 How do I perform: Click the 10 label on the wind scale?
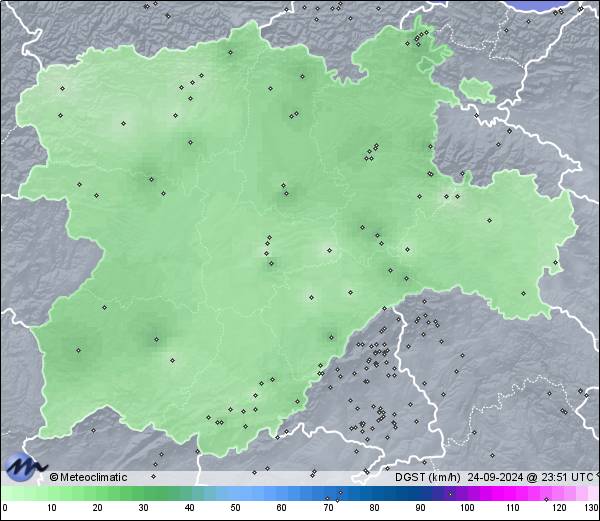tap(52, 508)
